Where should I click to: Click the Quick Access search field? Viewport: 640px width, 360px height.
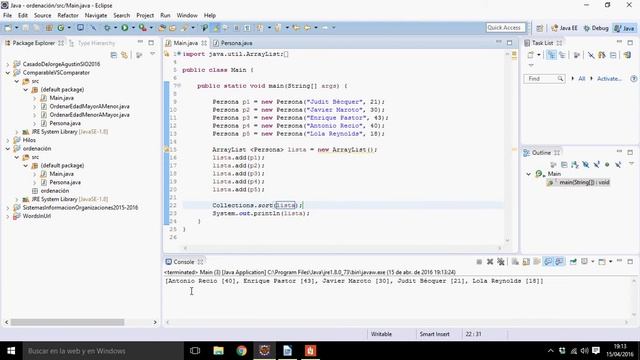point(505,28)
